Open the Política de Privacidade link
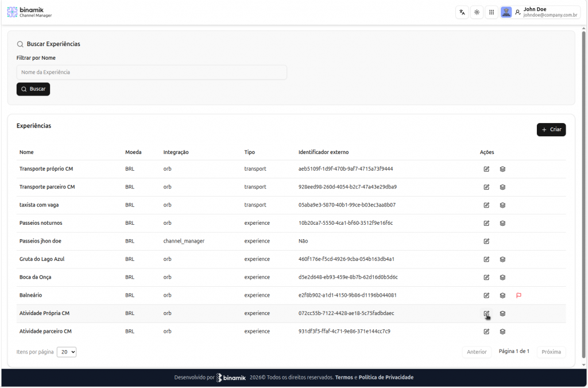 point(386,378)
